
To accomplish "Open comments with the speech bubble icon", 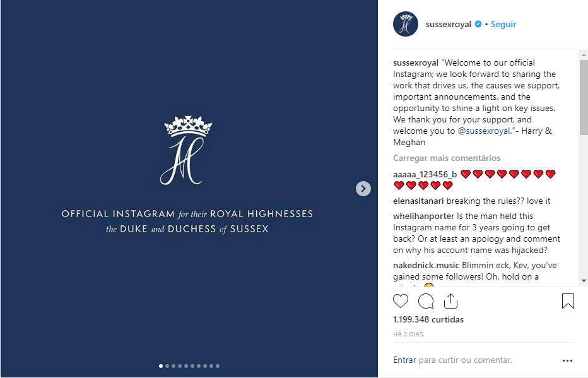I will point(426,301).
